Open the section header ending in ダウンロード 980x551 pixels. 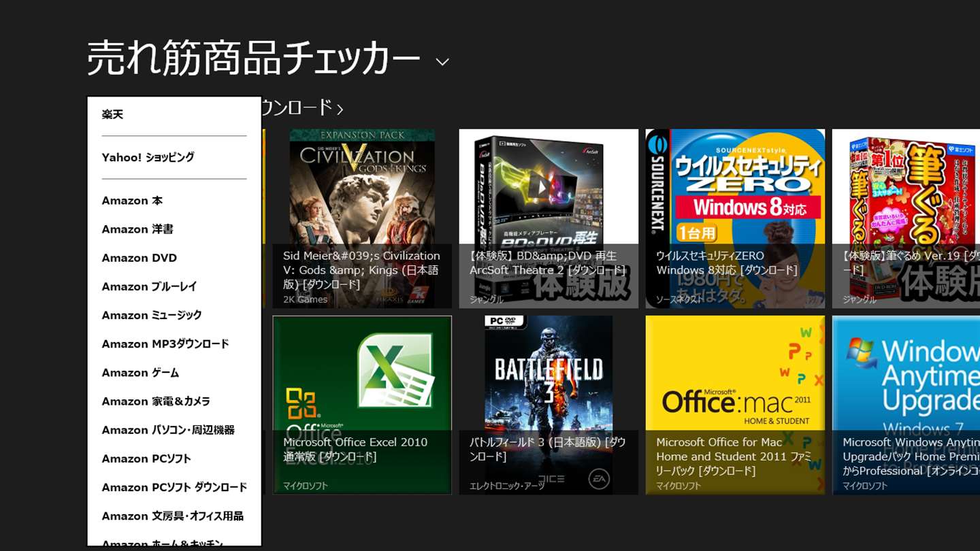303,107
